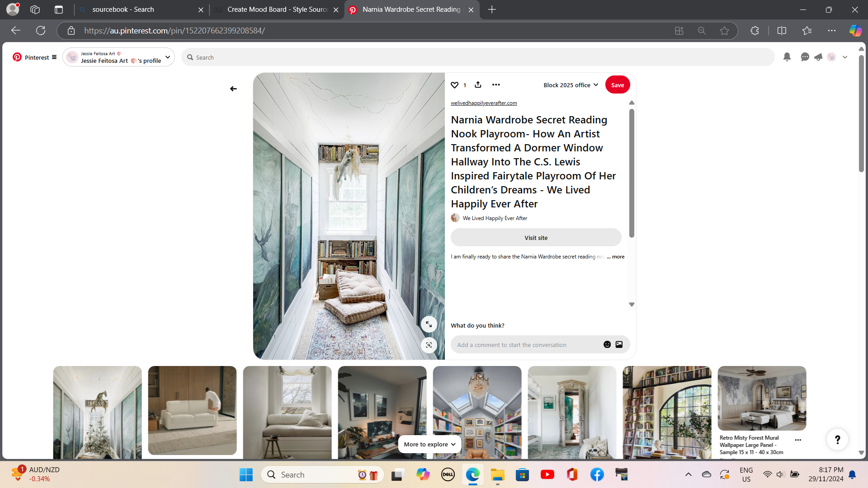Click the add photo icon in comment box
The image size is (868, 488).
[619, 344]
